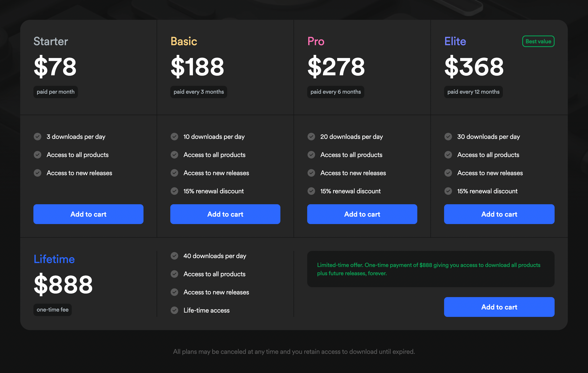Add the Lifetime plan to cart
This screenshot has width=588, height=373.
pos(499,307)
